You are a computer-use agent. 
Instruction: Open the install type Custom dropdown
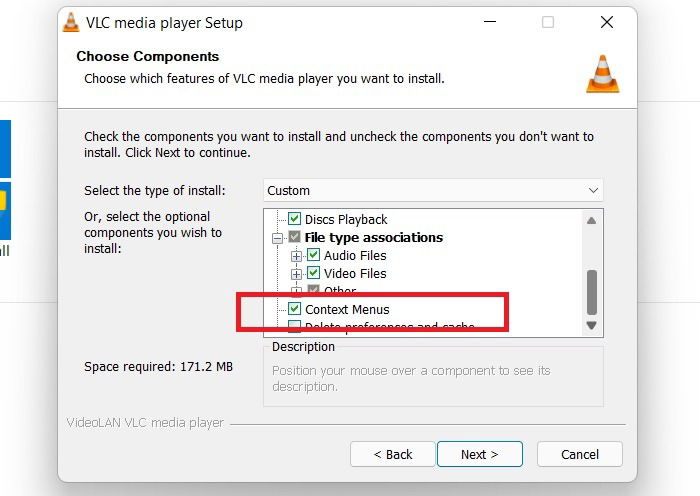click(x=433, y=191)
